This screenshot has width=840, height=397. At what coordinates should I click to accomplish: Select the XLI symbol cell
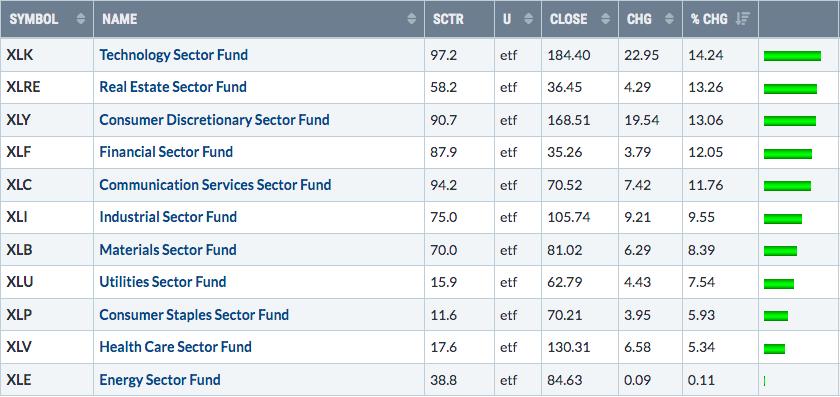pos(47,217)
